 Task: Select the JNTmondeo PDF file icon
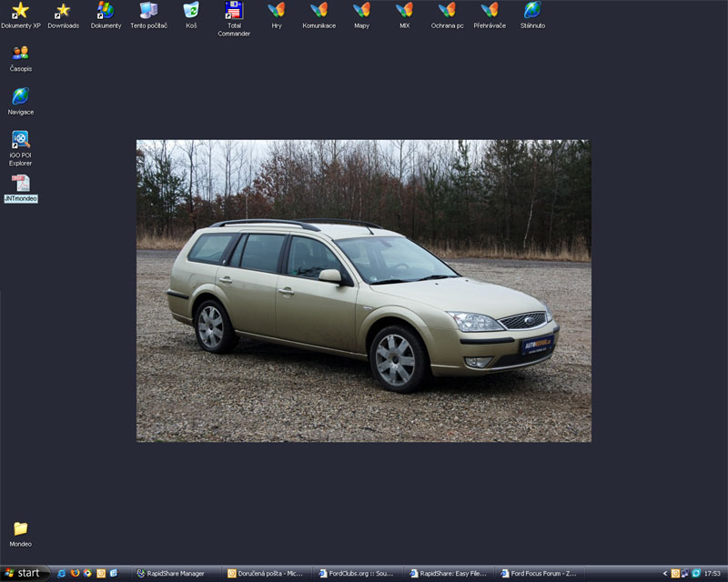(x=20, y=184)
